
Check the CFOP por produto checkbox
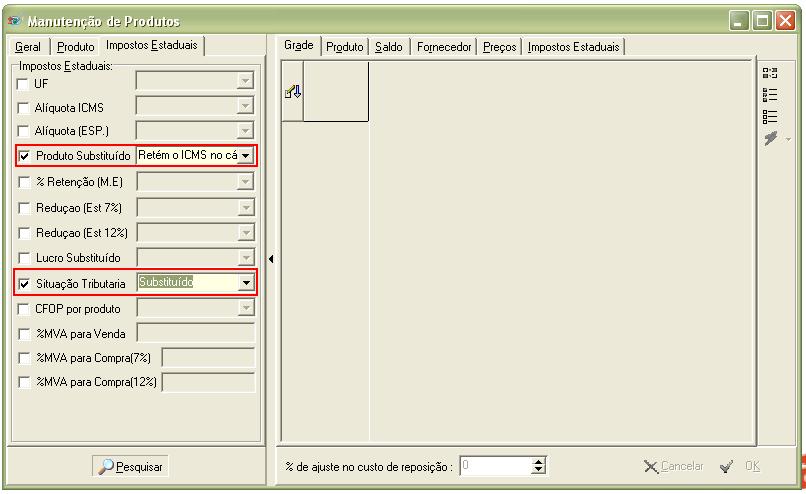pos(23,309)
